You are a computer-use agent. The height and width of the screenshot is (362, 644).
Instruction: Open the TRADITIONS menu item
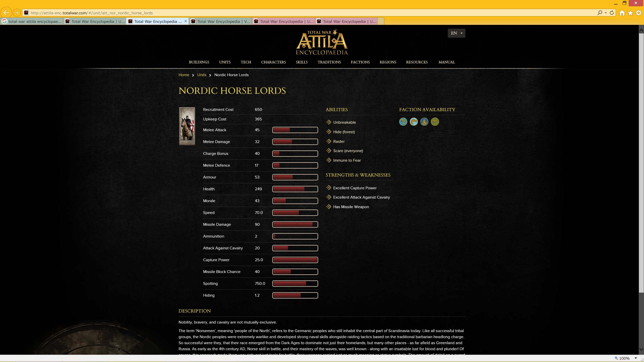(x=329, y=62)
